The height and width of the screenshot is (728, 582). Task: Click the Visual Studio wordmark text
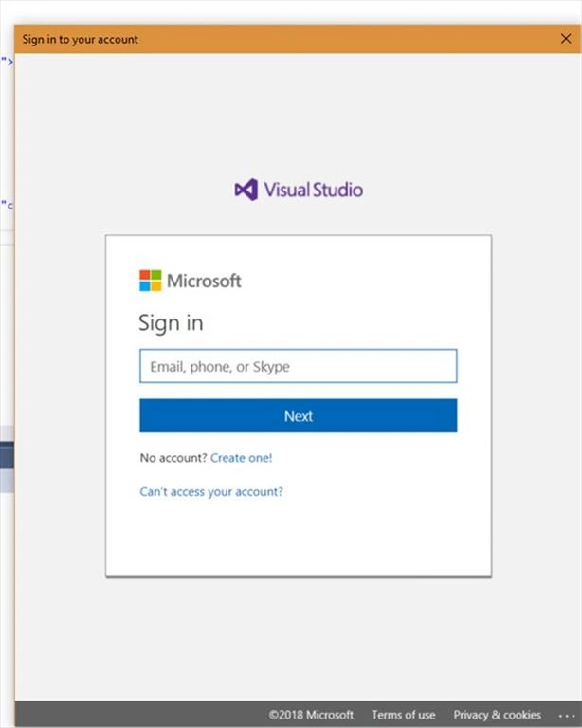(x=314, y=190)
